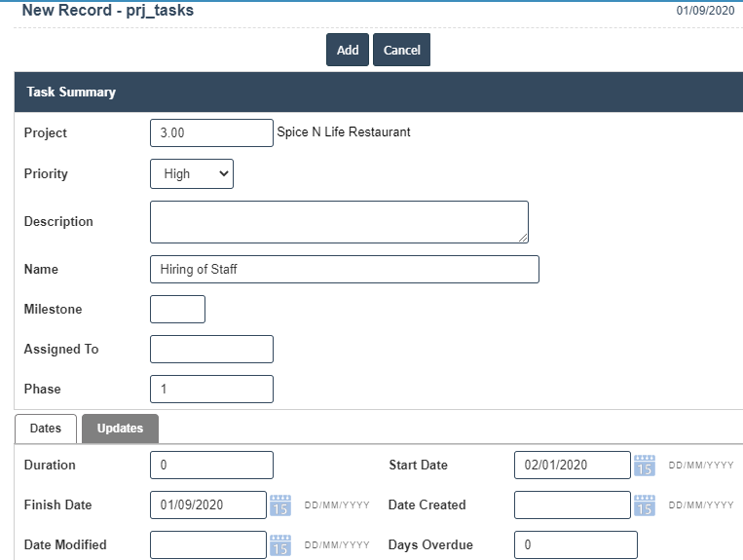
Task: Expand the Priority dropdown
Action: click(192, 174)
